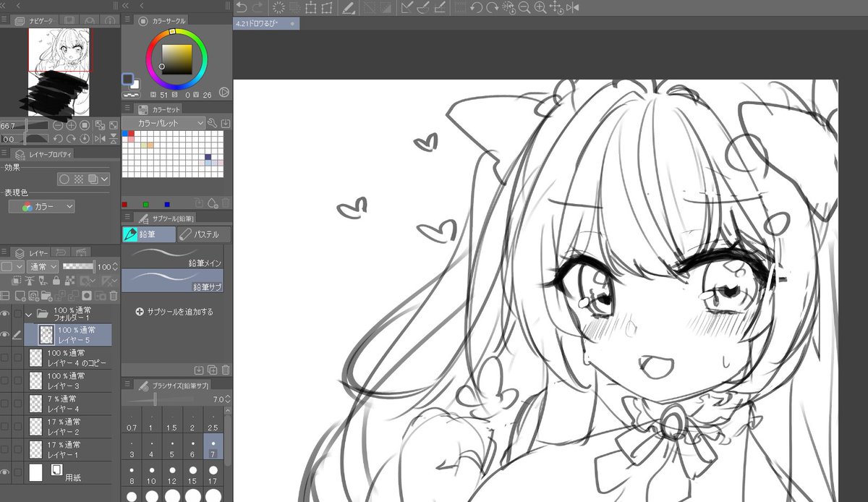Click Navigator flip horizontal icon
Screen dimensions: 868x502
point(100,139)
